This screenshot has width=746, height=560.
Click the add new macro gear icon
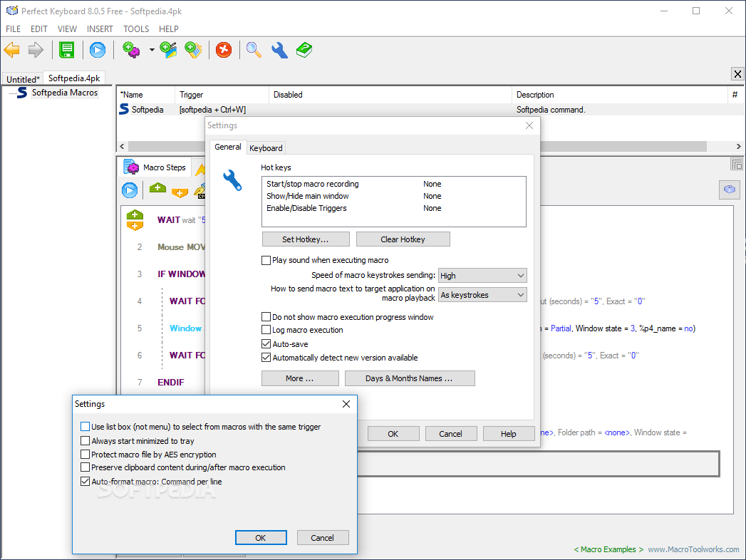[x=131, y=50]
